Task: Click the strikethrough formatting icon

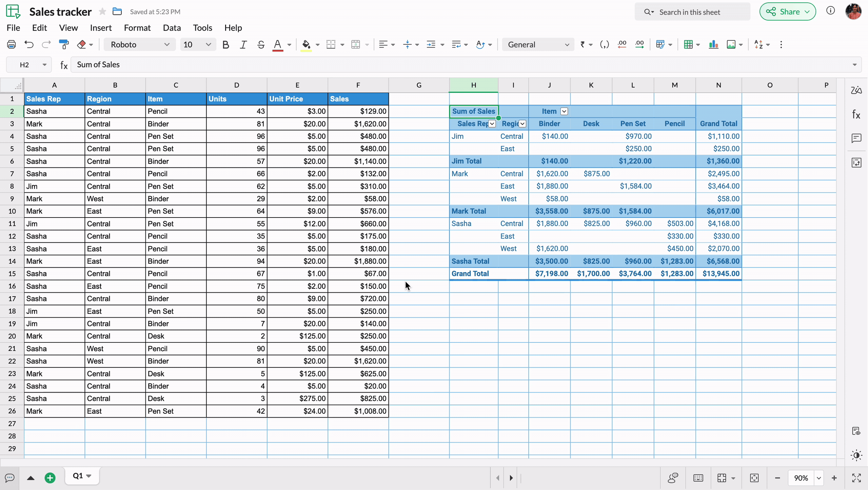Action: pos(261,44)
